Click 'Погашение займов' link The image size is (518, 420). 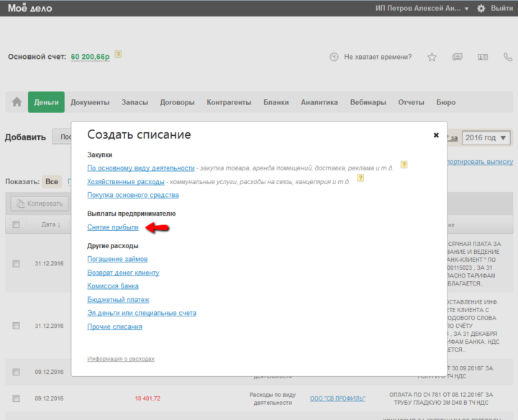(x=117, y=259)
